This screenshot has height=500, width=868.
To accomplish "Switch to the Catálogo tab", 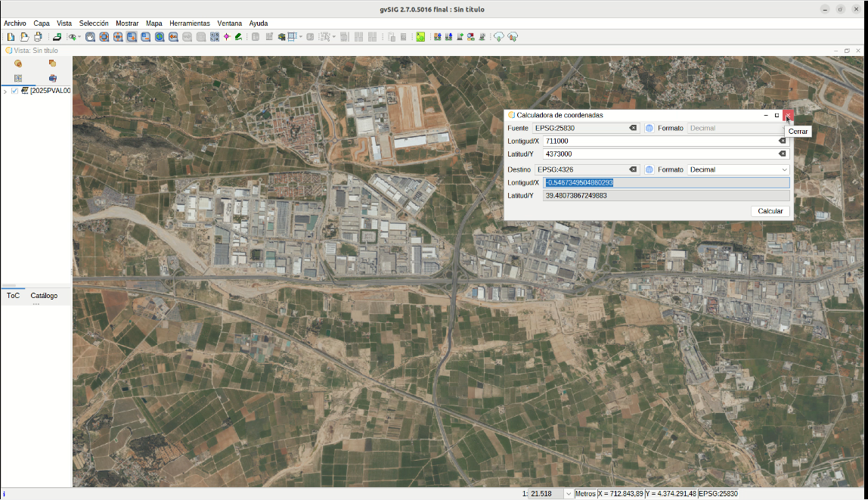I will click(x=44, y=296).
